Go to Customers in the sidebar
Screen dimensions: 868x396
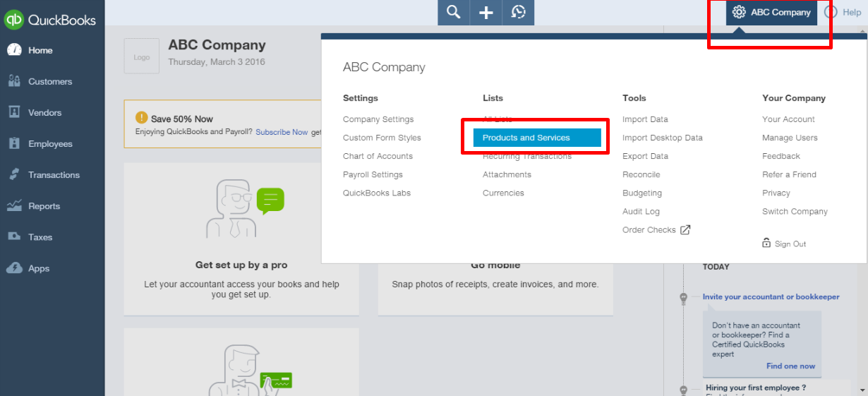click(x=50, y=82)
